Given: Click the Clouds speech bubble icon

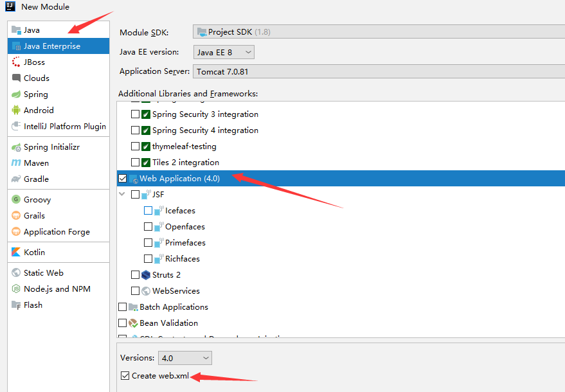Looking at the screenshot, I should point(16,78).
